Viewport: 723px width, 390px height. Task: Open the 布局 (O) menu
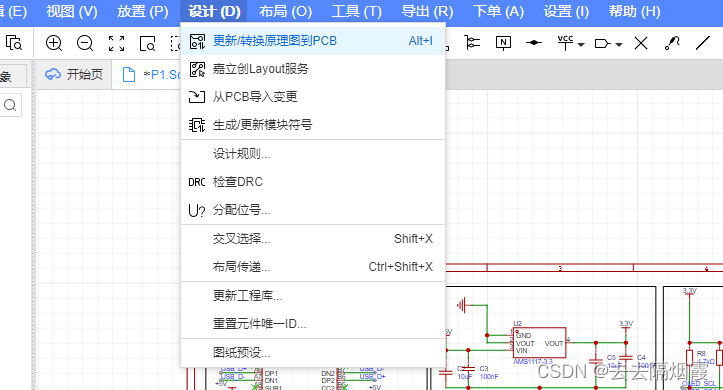[285, 11]
